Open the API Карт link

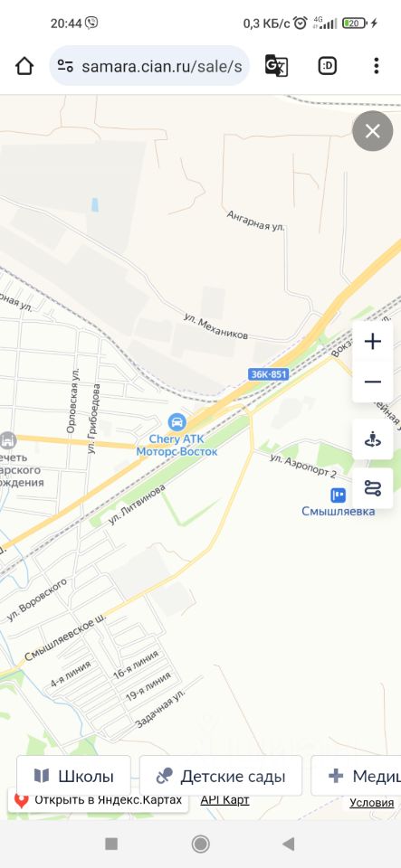tap(224, 800)
